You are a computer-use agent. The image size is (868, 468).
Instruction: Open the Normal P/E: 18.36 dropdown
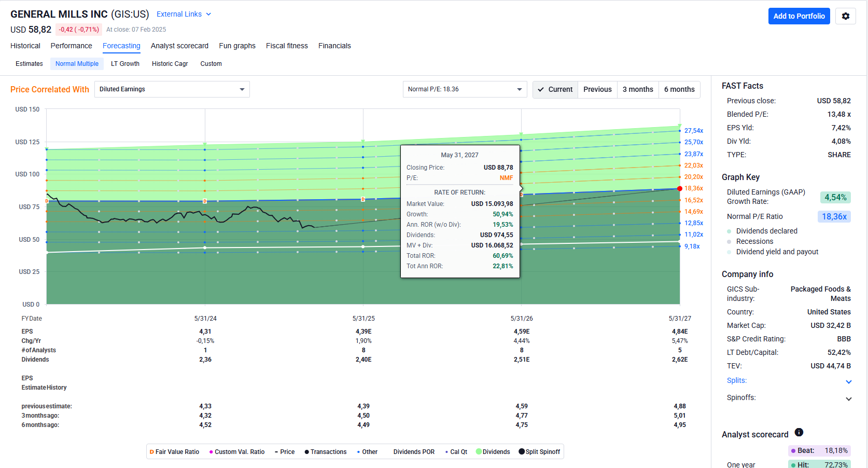click(x=465, y=89)
